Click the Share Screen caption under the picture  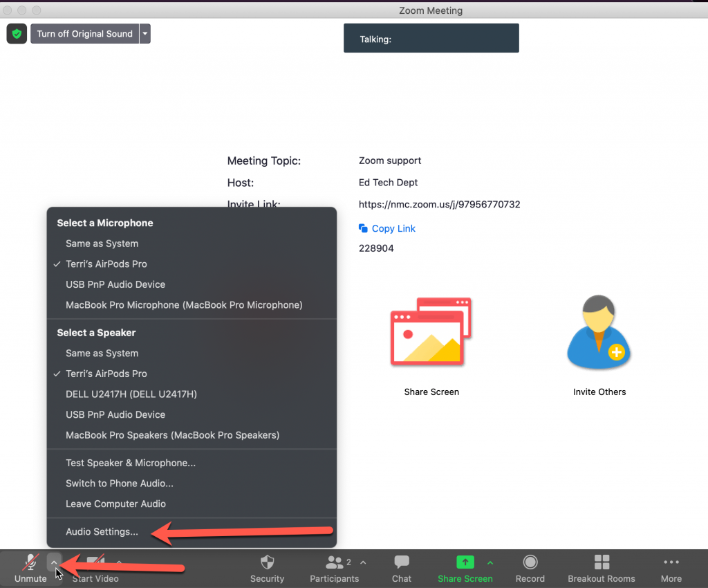431,392
